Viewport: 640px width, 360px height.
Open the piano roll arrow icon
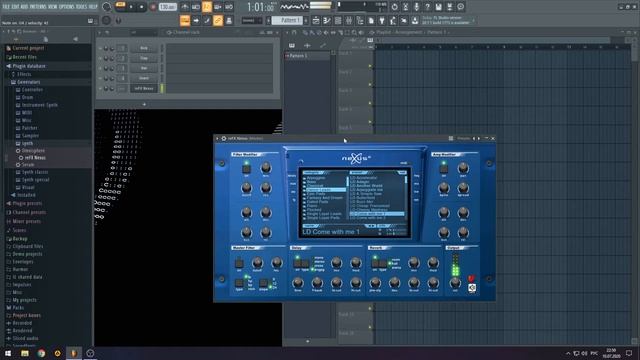tap(196, 20)
